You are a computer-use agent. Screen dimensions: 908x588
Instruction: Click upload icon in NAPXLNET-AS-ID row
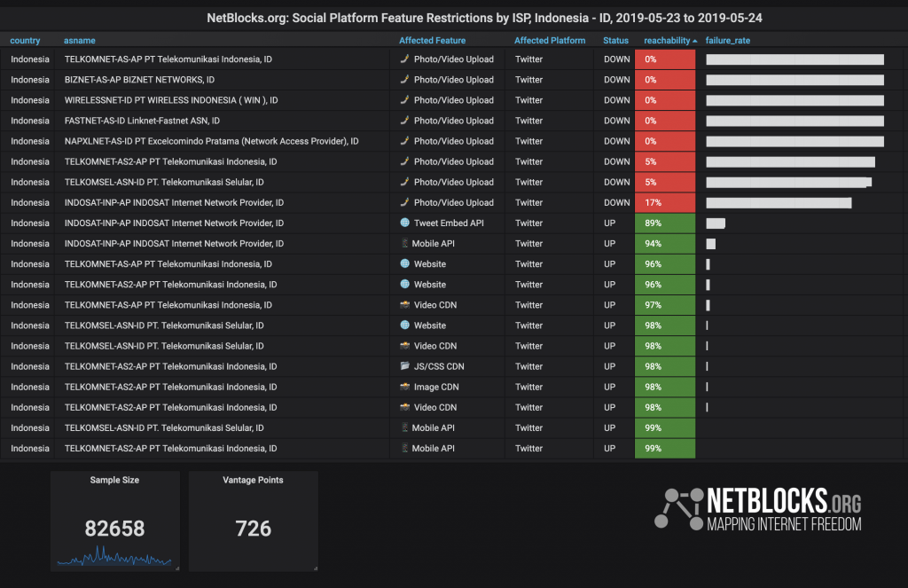tap(404, 141)
